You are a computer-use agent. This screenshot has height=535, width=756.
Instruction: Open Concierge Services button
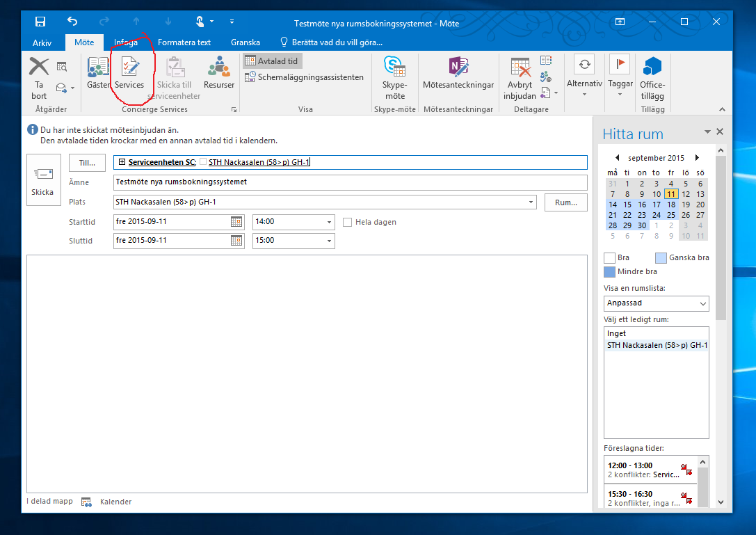point(129,73)
